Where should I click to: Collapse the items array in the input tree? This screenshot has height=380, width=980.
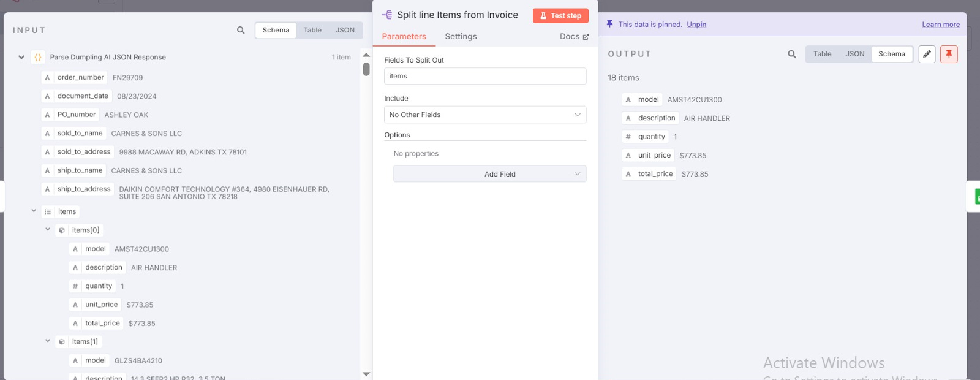click(34, 211)
